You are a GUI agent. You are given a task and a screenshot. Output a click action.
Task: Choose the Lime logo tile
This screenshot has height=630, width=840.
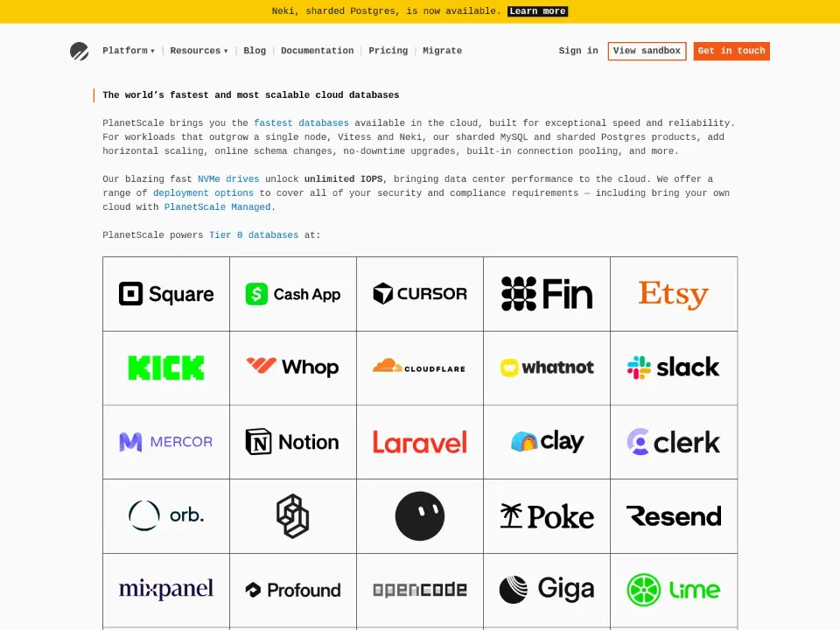click(x=674, y=590)
